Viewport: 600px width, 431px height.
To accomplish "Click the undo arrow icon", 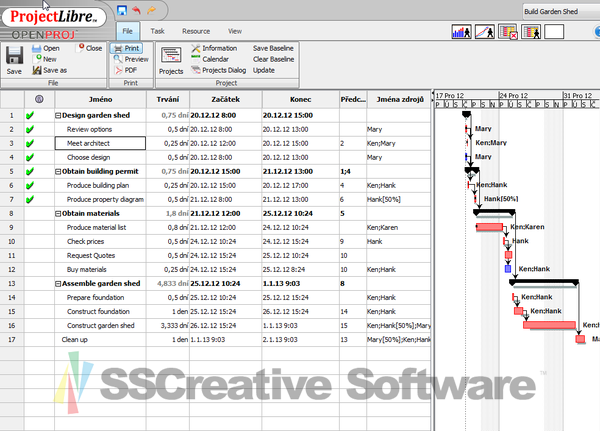I will pos(136,10).
